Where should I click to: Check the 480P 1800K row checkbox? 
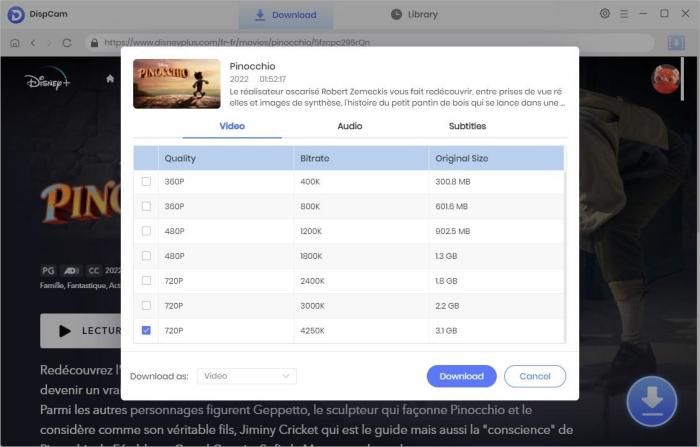(146, 256)
